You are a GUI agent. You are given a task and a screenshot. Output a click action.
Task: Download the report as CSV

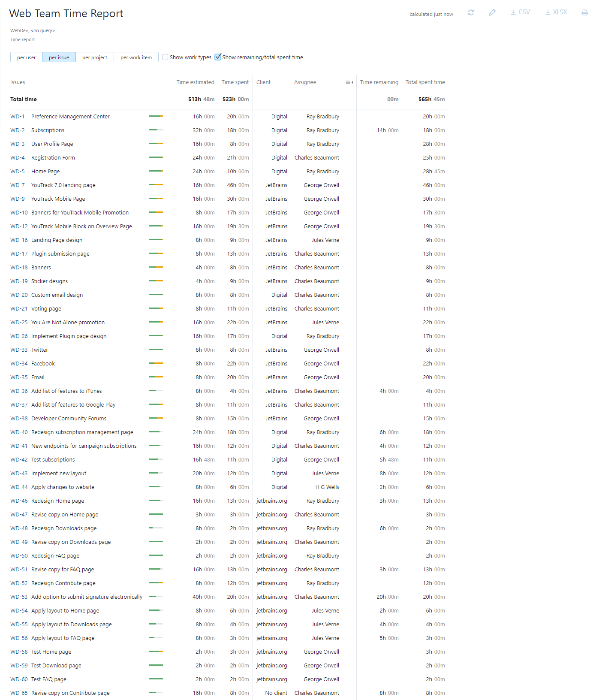[520, 12]
